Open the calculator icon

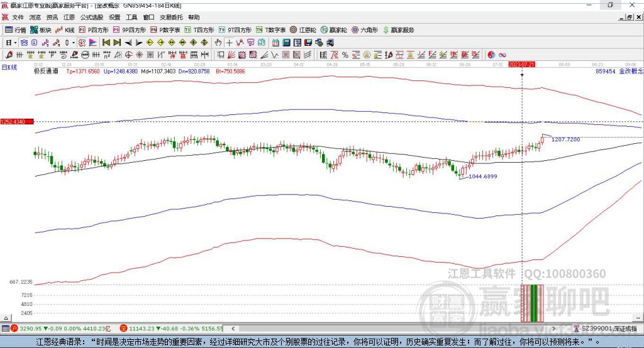coord(286,43)
